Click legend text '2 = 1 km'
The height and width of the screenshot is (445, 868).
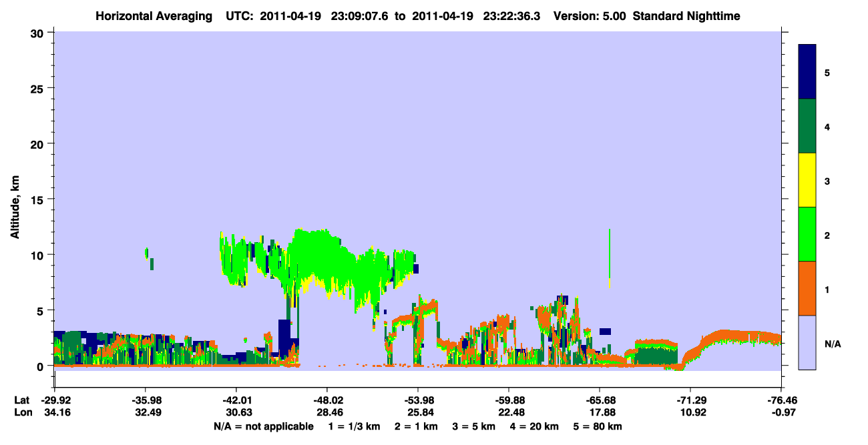[416, 426]
